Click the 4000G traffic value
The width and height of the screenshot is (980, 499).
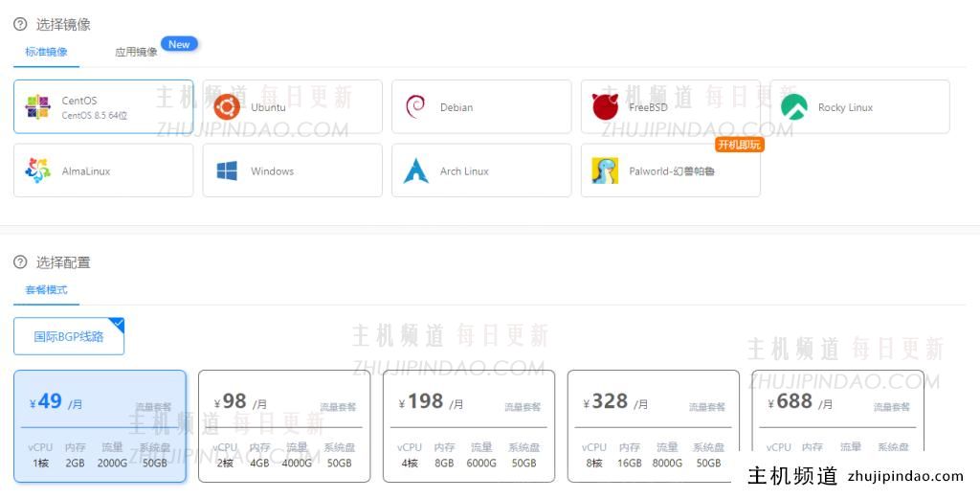[x=297, y=464]
